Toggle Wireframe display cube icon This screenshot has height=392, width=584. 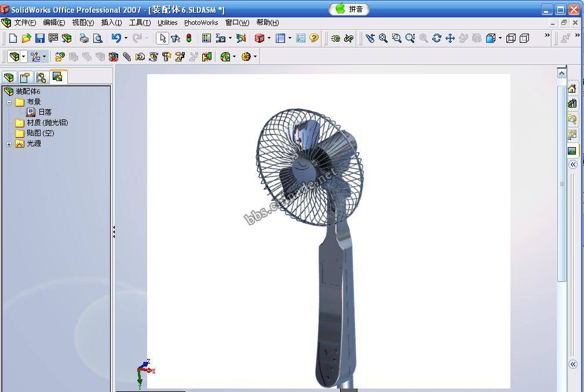511,38
